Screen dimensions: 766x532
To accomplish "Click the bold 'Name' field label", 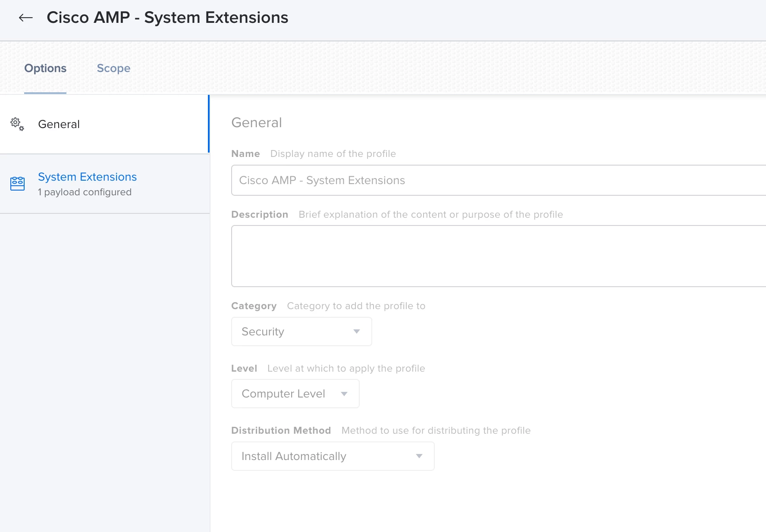I will point(245,154).
